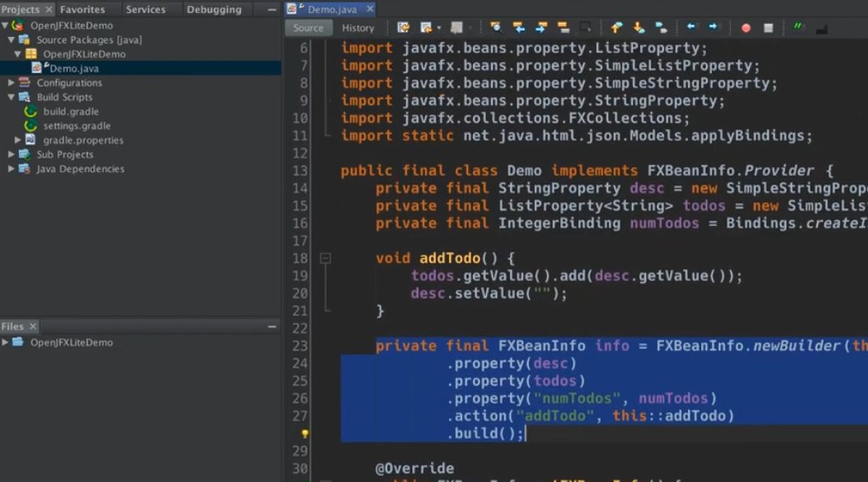Click the Sub Projects folder icon
868x482 pixels.
pyautogui.click(x=24, y=154)
